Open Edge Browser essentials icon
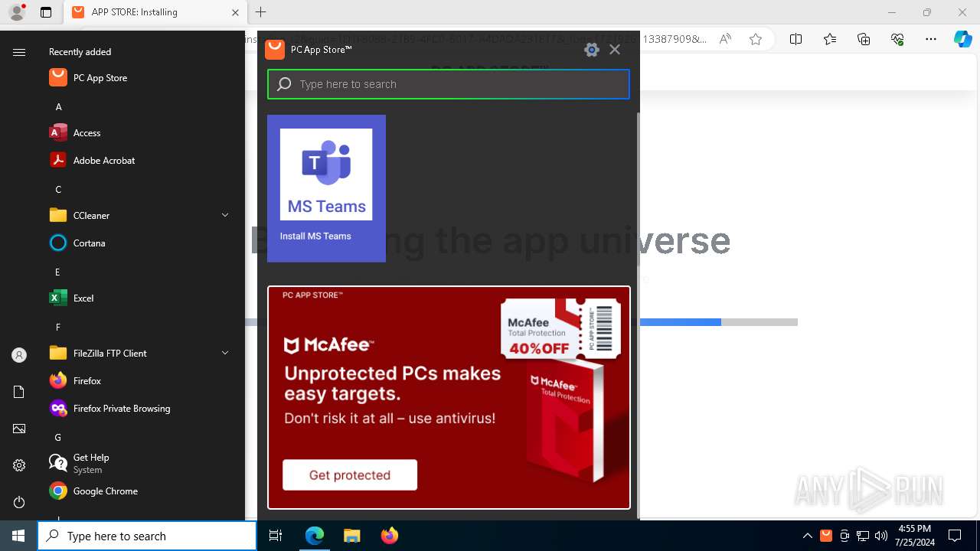The height and width of the screenshot is (551, 980). coord(897,39)
